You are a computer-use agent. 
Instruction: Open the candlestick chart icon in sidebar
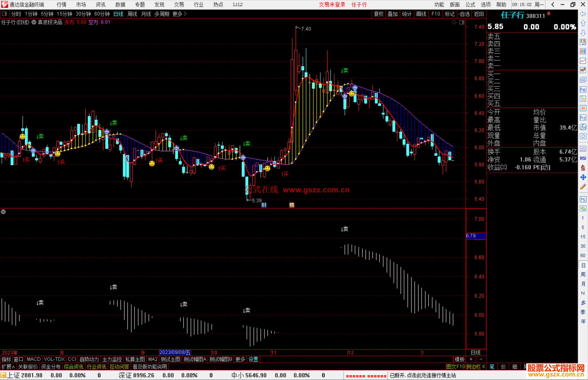tap(583, 70)
